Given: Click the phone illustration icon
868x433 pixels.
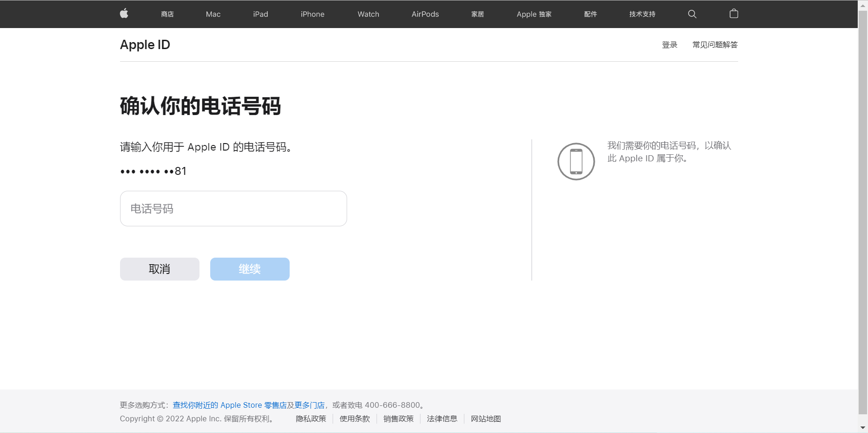Looking at the screenshot, I should [x=576, y=161].
